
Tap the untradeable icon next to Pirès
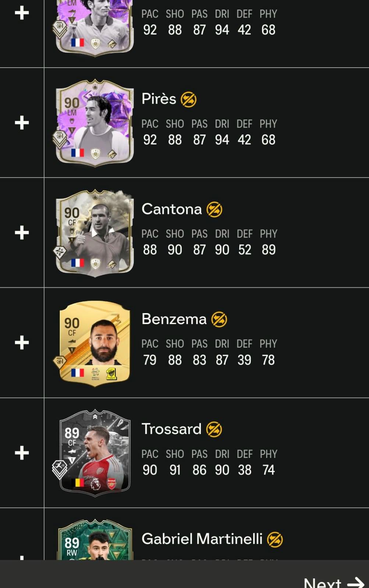point(189,99)
